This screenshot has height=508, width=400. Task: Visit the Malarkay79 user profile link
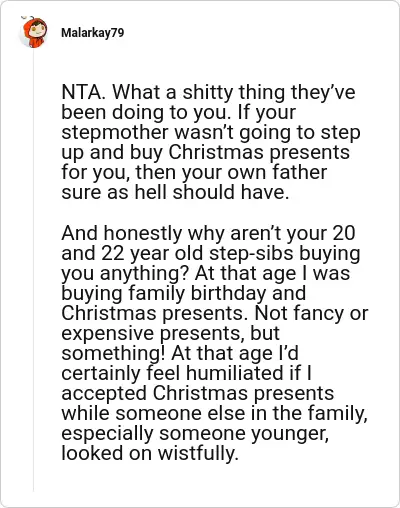93,33
